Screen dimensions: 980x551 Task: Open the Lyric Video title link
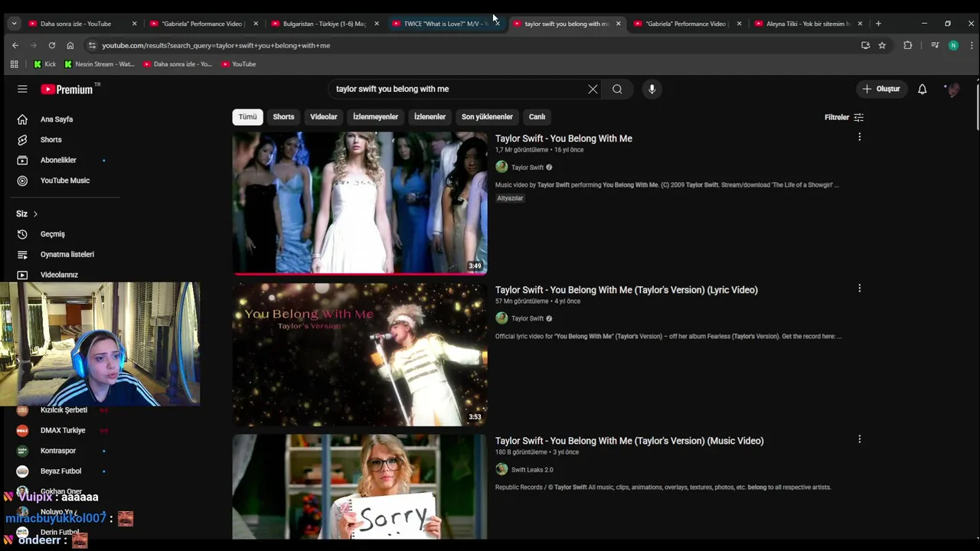click(626, 290)
